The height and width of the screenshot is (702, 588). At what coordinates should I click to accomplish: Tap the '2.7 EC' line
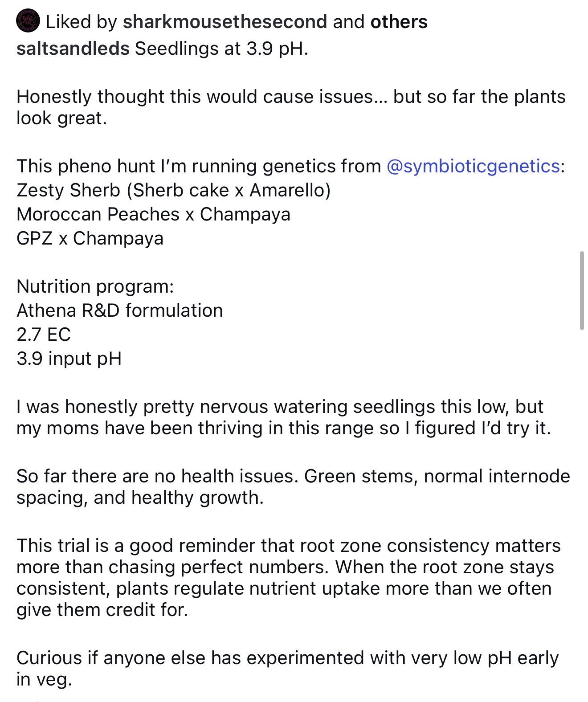pyautogui.click(x=44, y=335)
